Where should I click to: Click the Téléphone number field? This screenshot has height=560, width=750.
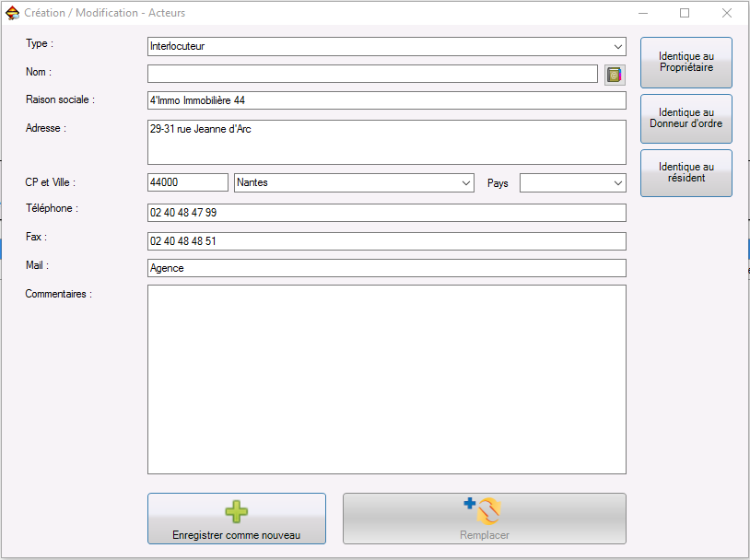pyautogui.click(x=386, y=213)
